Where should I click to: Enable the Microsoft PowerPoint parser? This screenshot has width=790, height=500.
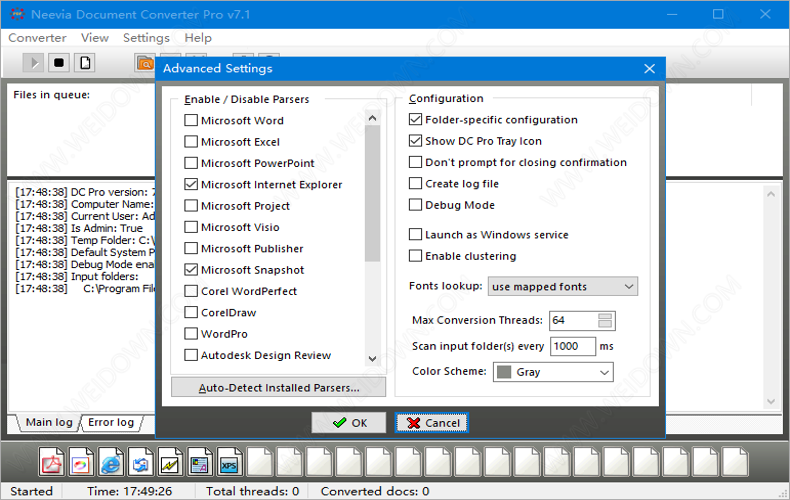point(191,163)
